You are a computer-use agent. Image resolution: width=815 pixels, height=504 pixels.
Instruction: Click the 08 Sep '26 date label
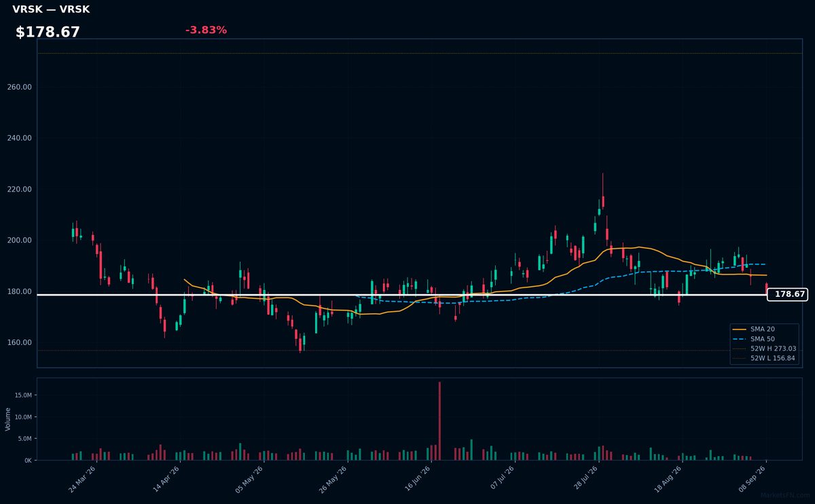click(752, 480)
